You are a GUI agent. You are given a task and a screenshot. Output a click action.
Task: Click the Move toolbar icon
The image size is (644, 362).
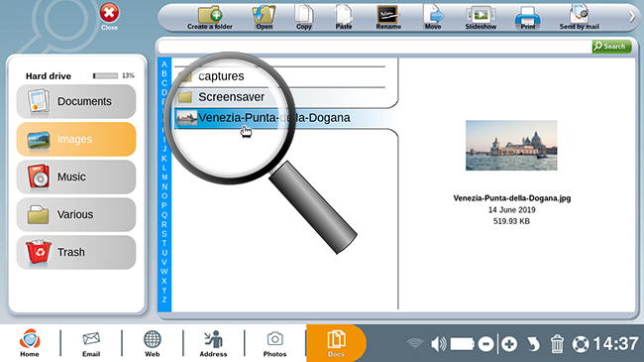point(433,18)
